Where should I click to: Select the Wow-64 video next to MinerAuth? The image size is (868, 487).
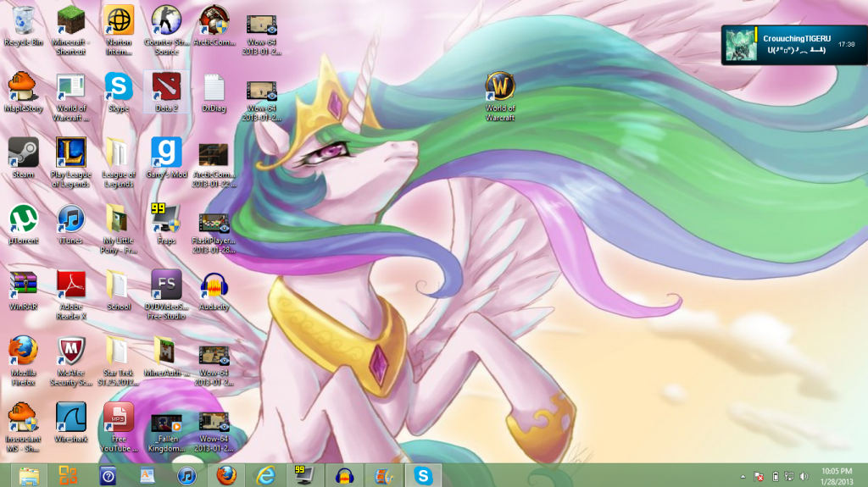tap(214, 365)
